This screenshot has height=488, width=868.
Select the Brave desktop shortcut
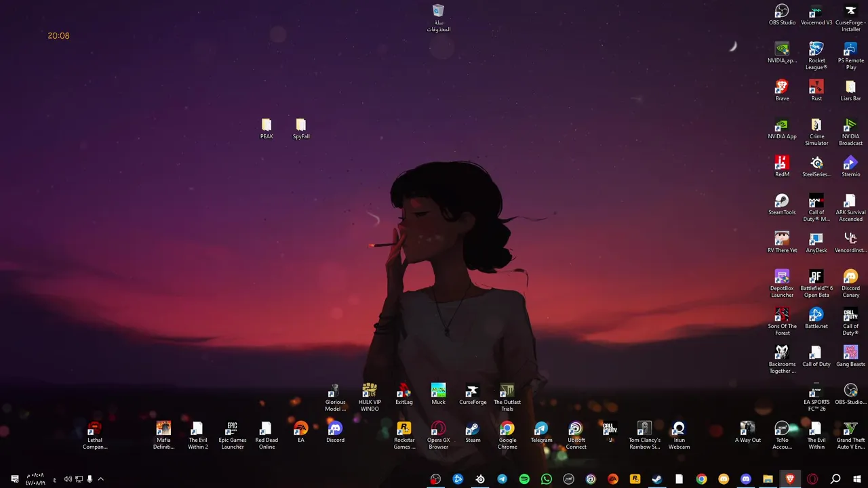pos(782,91)
